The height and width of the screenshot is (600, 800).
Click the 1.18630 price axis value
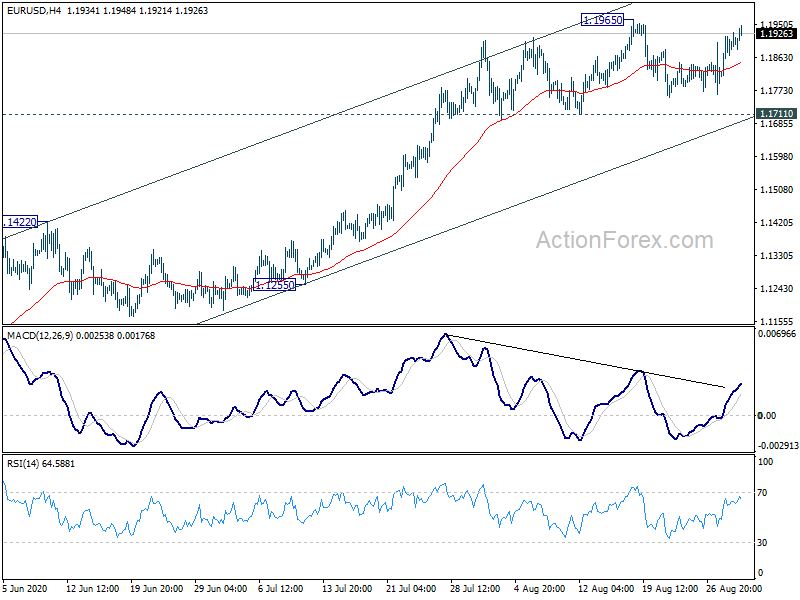(777, 58)
